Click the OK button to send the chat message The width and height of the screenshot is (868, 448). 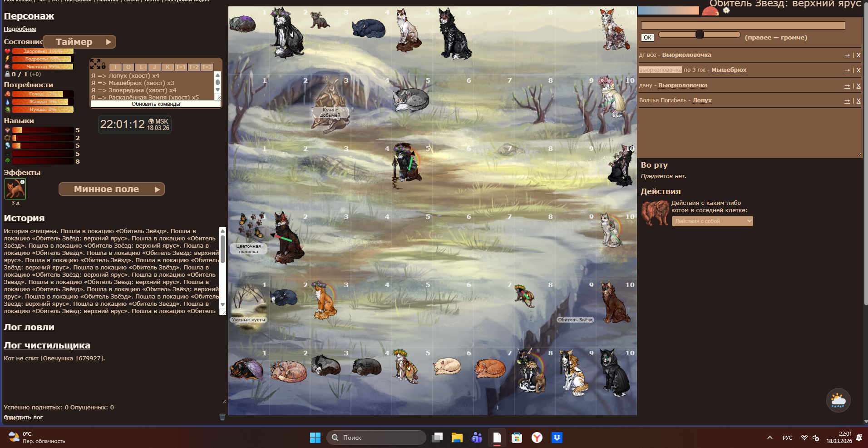coord(647,38)
